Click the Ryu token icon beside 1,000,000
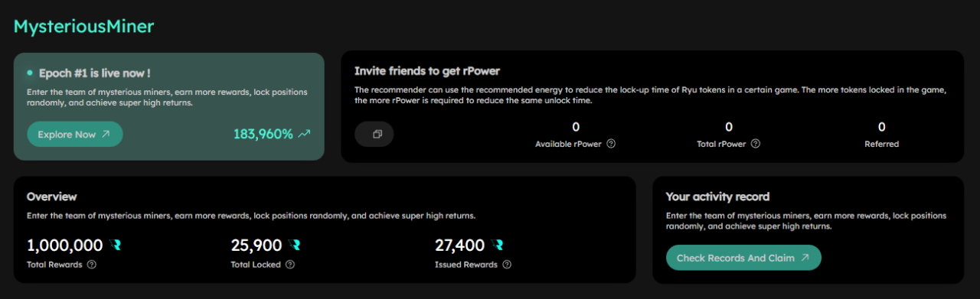Screen dimensions: 980x299 116,245
